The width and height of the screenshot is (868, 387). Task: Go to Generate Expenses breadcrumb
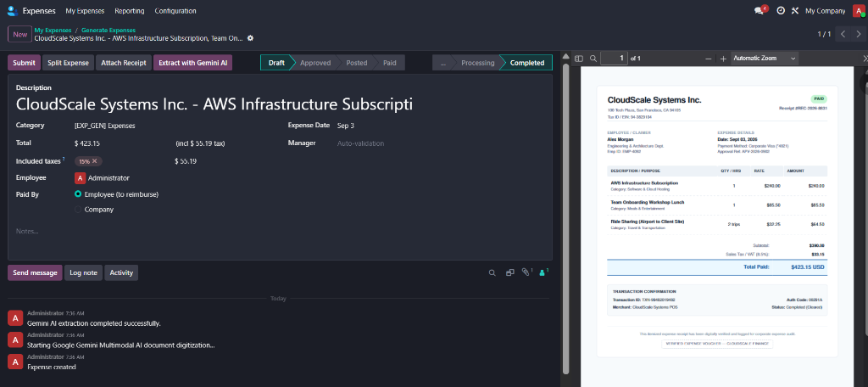[x=108, y=30]
